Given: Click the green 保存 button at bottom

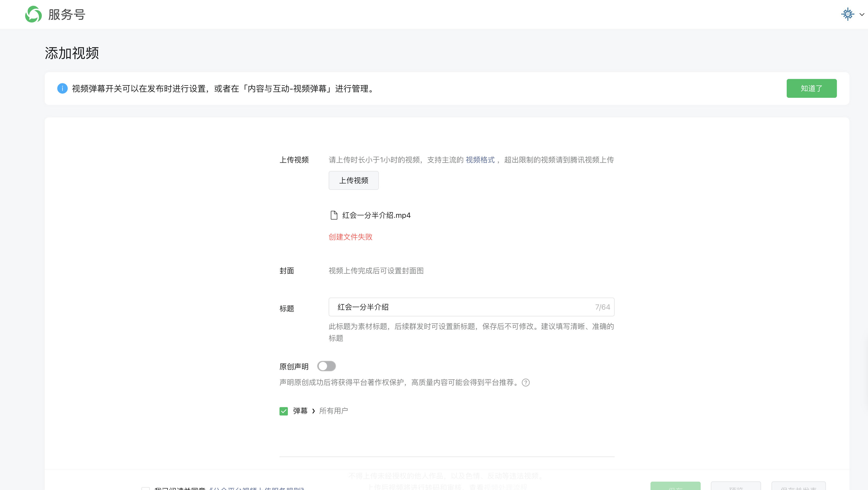Looking at the screenshot, I should pos(675,487).
